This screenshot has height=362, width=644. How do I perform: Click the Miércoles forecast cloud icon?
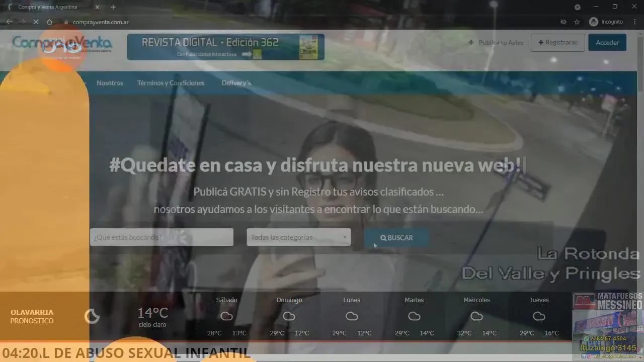[x=476, y=316]
